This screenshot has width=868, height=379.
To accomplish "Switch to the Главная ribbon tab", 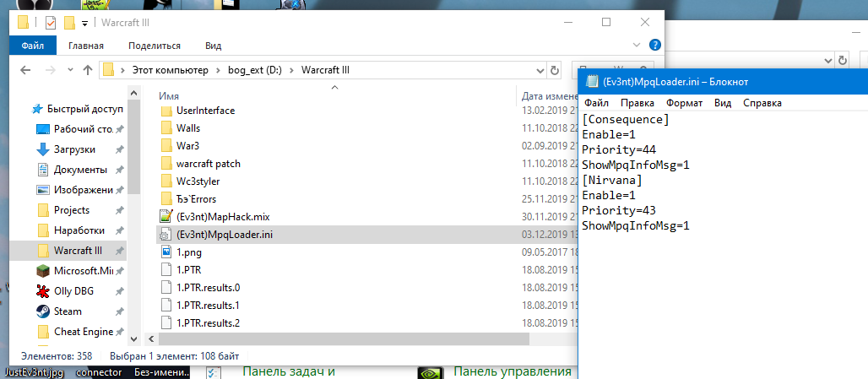I will [86, 46].
